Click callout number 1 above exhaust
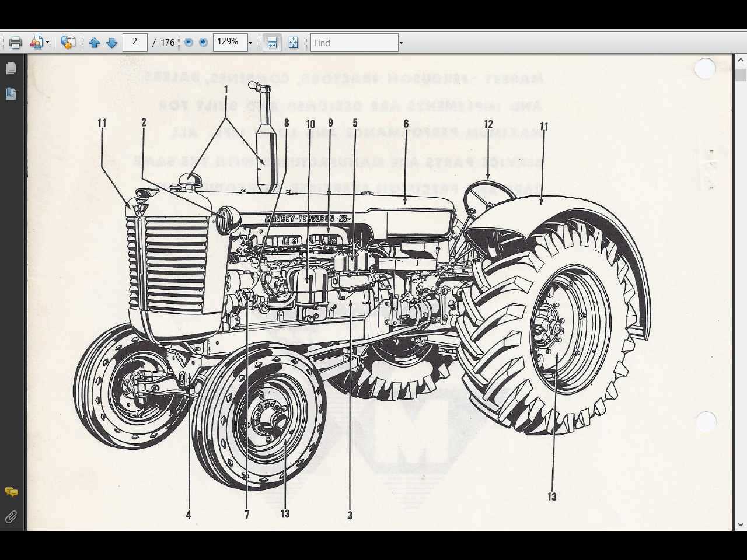This screenshot has height=560, width=747. click(x=226, y=90)
